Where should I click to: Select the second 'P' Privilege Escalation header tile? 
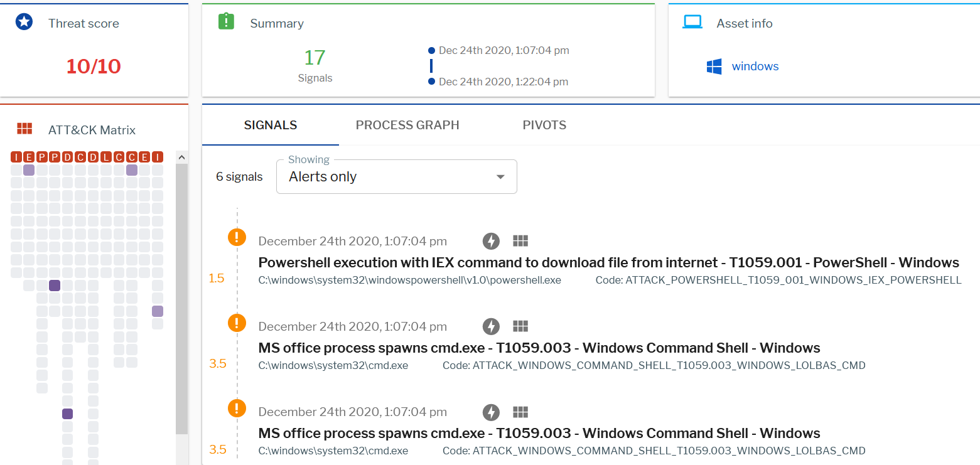point(55,157)
